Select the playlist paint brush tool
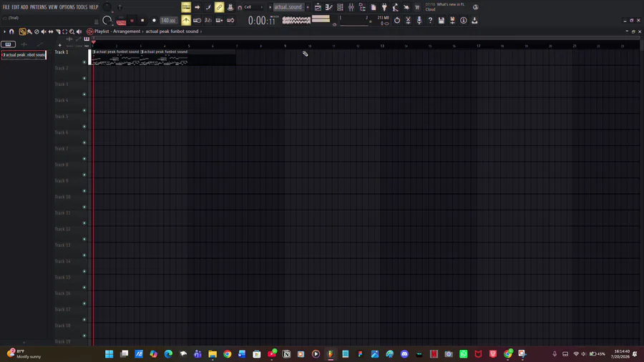The height and width of the screenshot is (362, 644). point(29,31)
